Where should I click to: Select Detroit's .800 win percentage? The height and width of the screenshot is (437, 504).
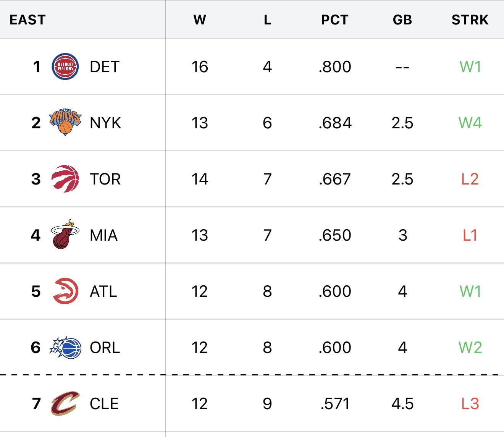pyautogui.click(x=335, y=67)
